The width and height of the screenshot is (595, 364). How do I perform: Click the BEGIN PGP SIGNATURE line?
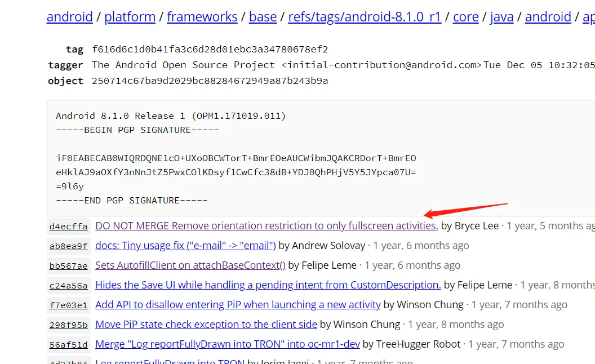137,130
